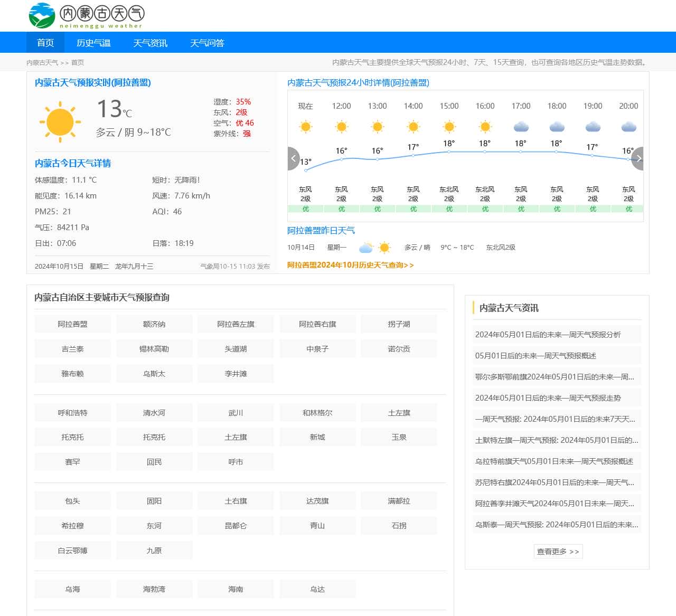The width and height of the screenshot is (676, 616).
Task: Switch to the 历史气温 tab
Action: click(93, 42)
